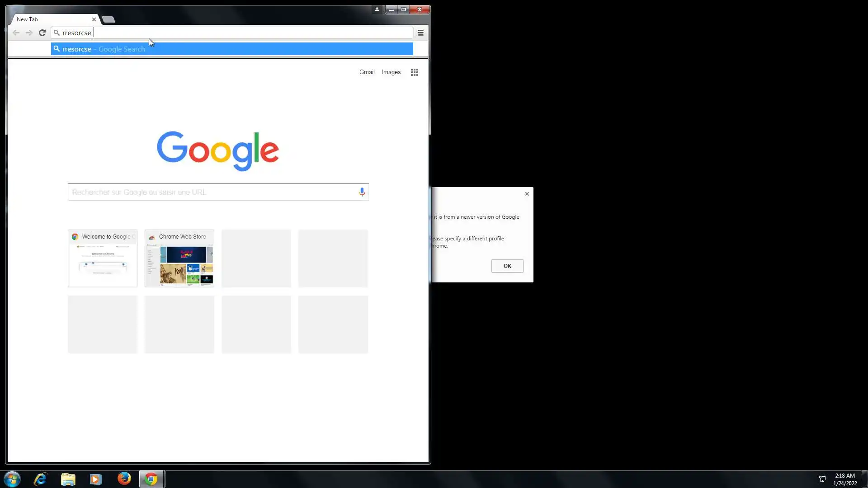This screenshot has height=488, width=868.
Task: Click the forward navigation arrow
Action: 29,33
